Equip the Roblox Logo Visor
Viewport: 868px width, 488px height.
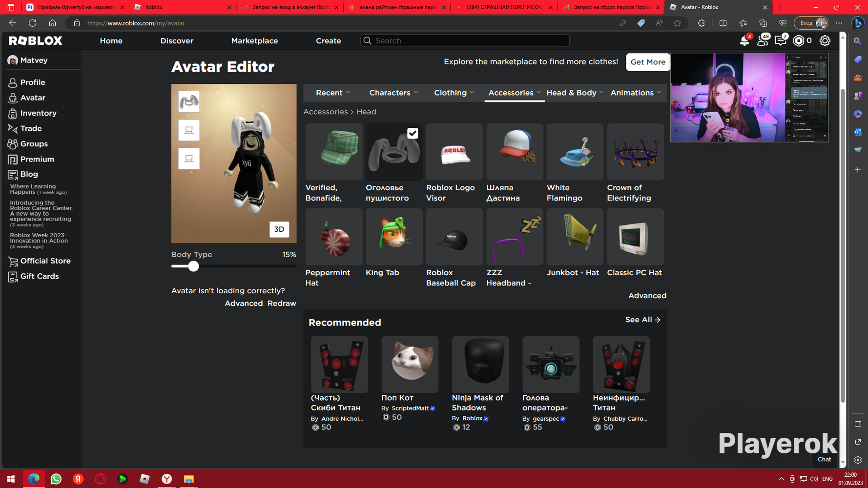tap(454, 152)
